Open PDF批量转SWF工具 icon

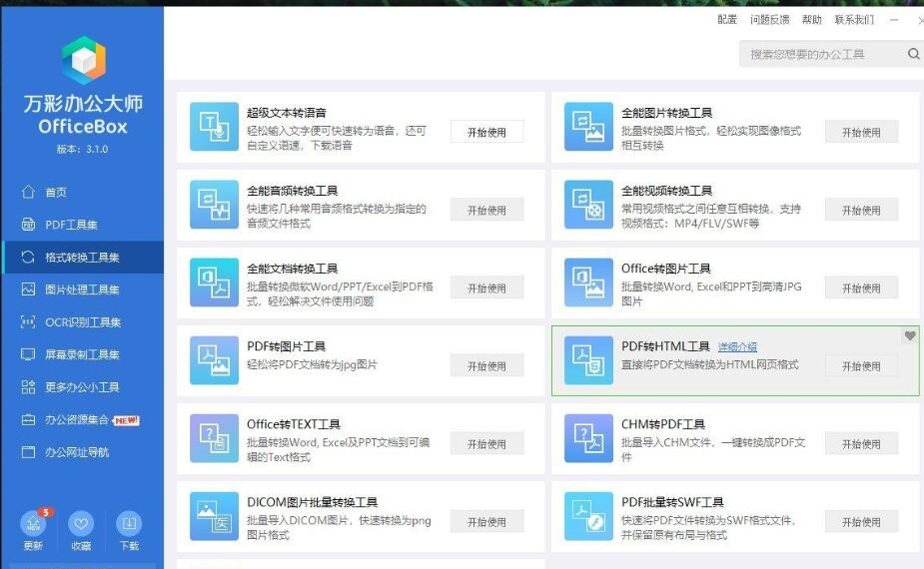click(x=588, y=516)
